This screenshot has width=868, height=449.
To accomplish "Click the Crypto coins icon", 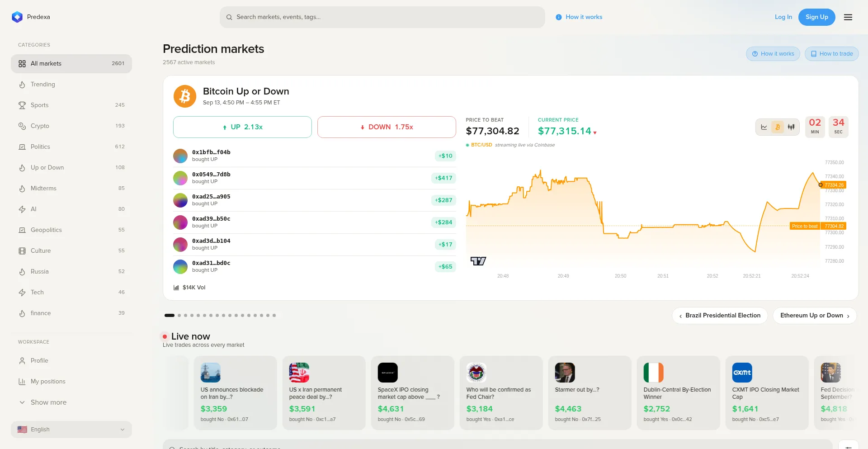I will tap(22, 126).
